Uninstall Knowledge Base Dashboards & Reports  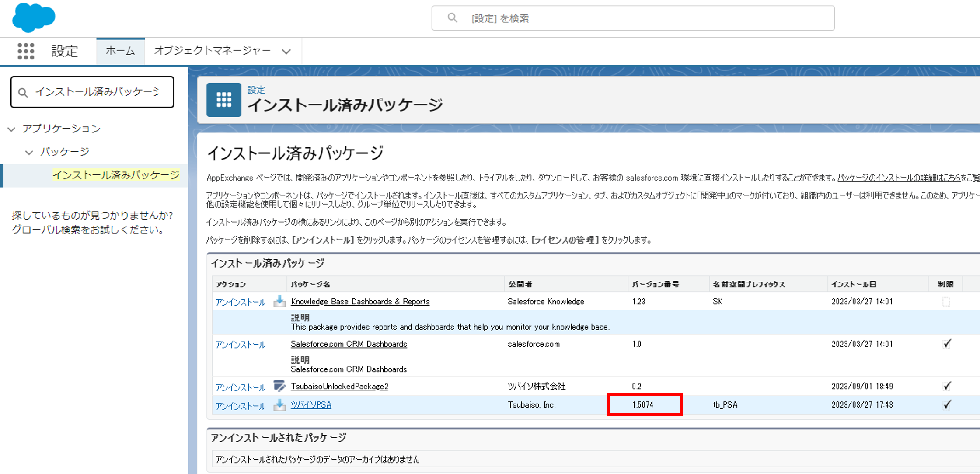pyautogui.click(x=241, y=302)
